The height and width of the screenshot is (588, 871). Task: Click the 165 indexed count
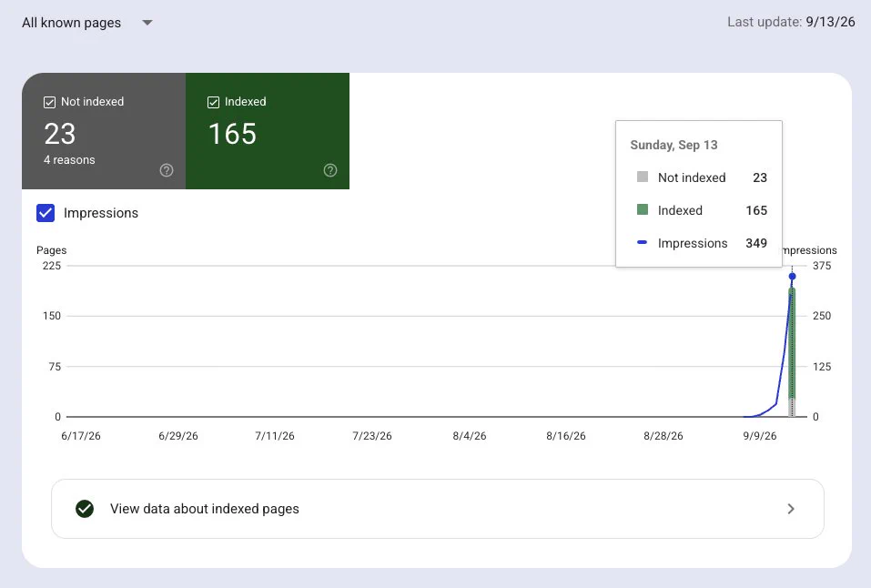(x=232, y=134)
